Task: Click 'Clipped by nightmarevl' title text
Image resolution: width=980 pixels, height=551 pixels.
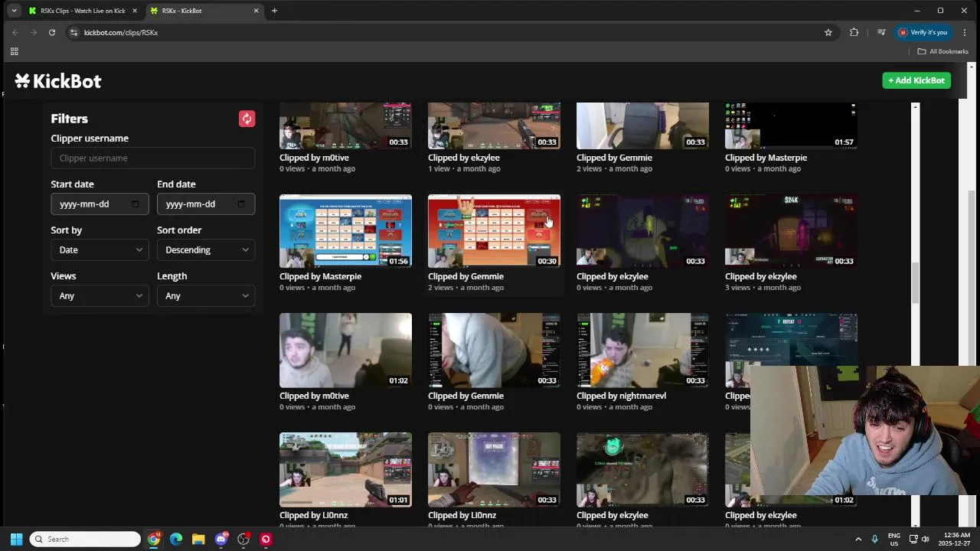Action: click(x=621, y=396)
